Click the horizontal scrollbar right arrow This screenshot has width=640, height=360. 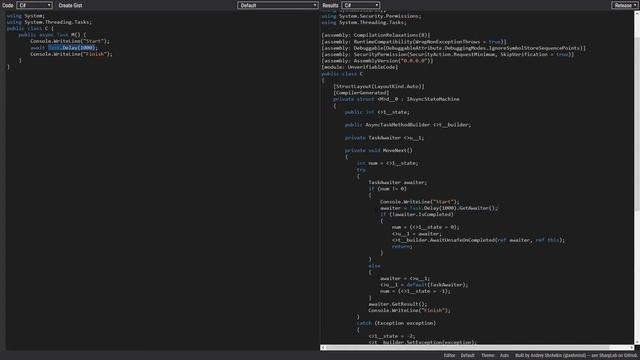(631, 347)
